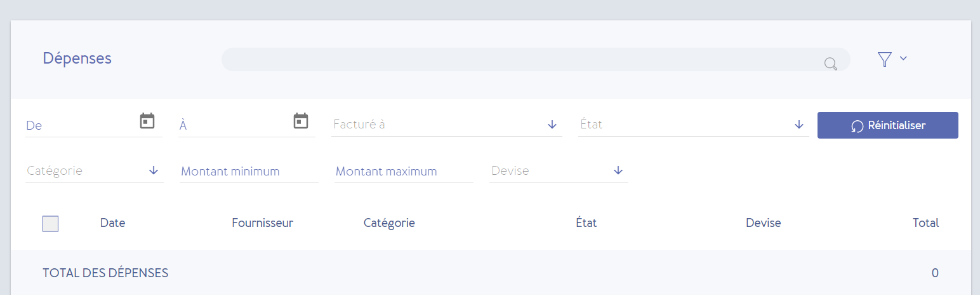
Task: Click the Facturé à arrow icon
Action: (x=552, y=125)
